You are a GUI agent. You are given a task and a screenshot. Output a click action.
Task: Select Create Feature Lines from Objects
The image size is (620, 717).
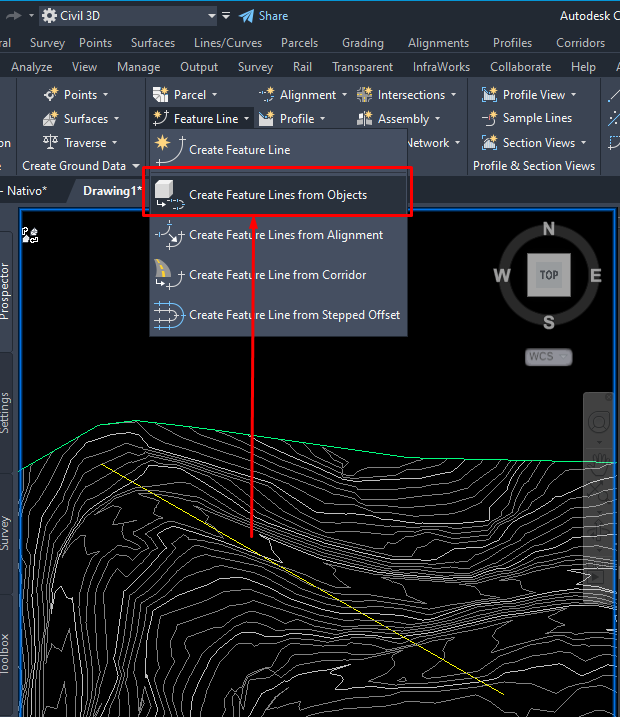click(x=278, y=195)
